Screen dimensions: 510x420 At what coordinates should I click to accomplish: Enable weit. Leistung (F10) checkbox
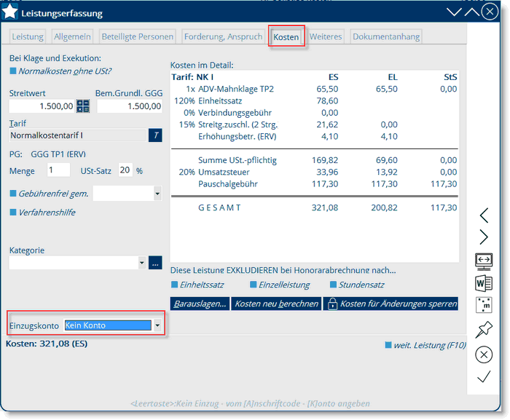click(x=388, y=344)
